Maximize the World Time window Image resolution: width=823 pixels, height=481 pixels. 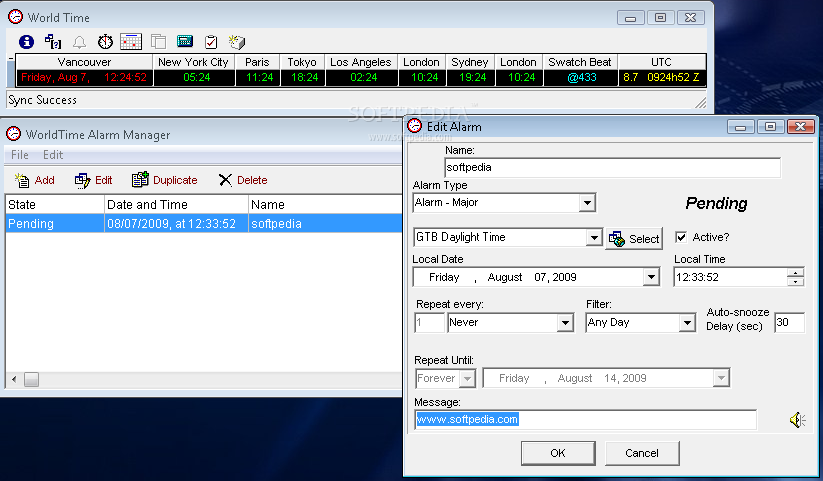click(x=660, y=17)
